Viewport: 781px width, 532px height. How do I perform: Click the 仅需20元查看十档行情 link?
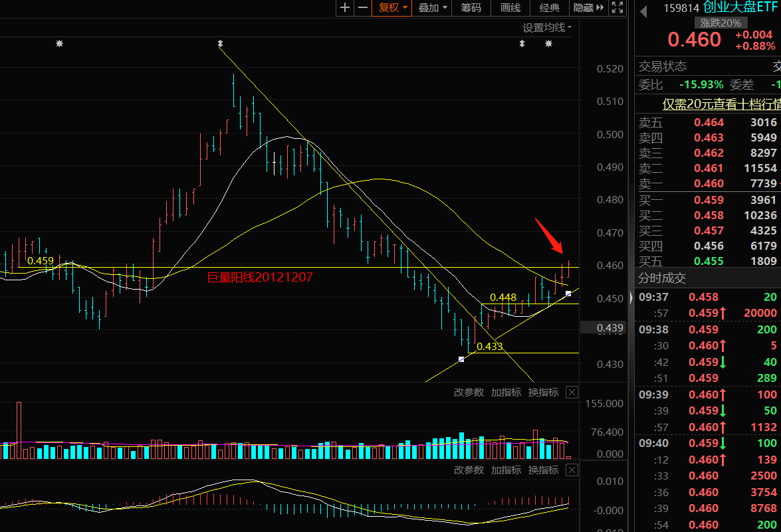pos(721,104)
